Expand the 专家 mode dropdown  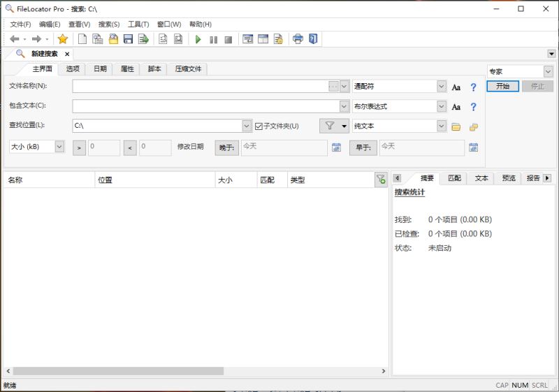[x=548, y=71]
